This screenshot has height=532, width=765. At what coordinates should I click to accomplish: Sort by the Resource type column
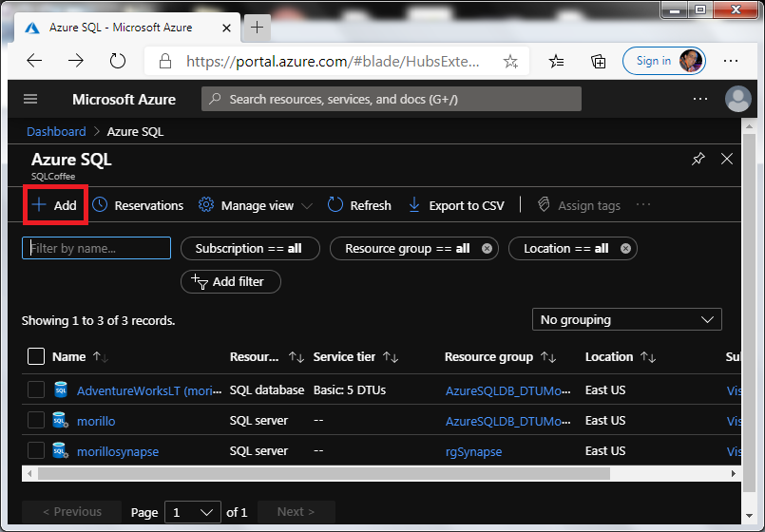[x=266, y=356]
